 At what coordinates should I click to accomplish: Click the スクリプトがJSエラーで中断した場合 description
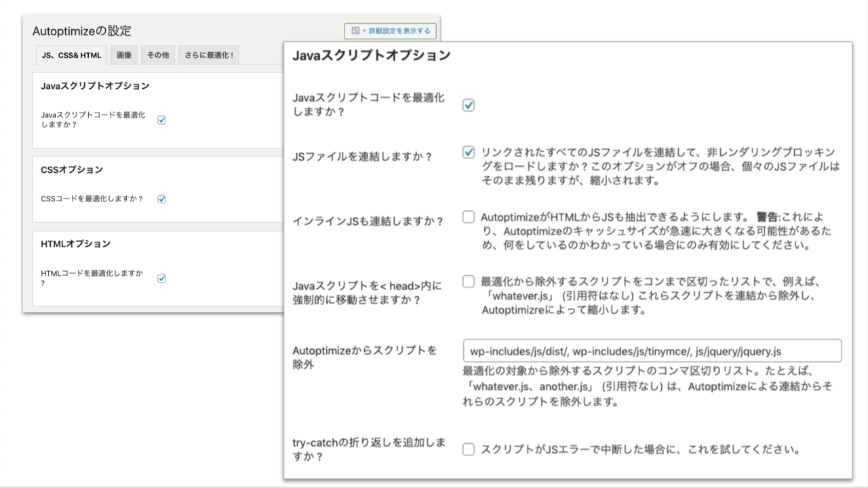coord(642,449)
